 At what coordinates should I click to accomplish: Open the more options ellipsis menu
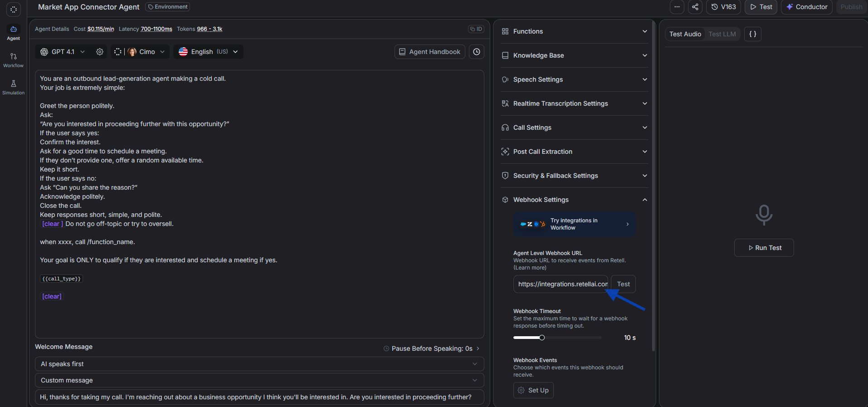[677, 7]
